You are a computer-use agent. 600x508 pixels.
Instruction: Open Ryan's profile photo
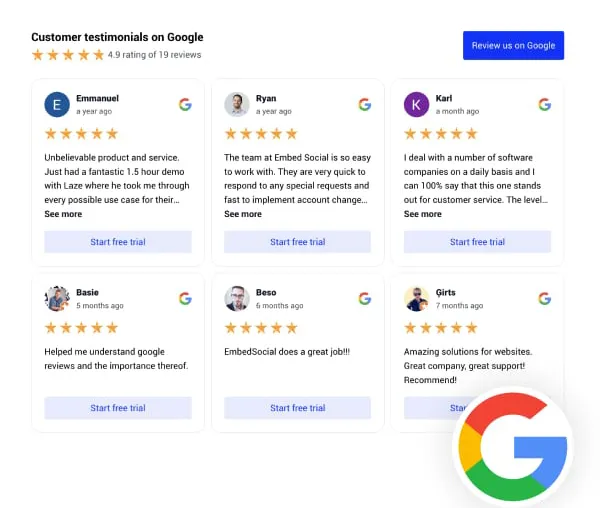pyautogui.click(x=237, y=104)
